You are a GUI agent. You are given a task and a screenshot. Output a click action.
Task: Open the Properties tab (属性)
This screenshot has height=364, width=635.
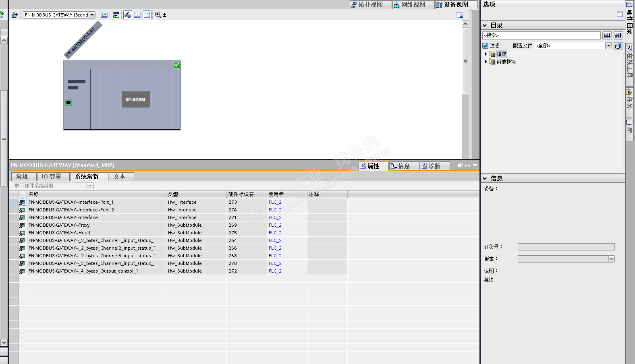pos(374,166)
